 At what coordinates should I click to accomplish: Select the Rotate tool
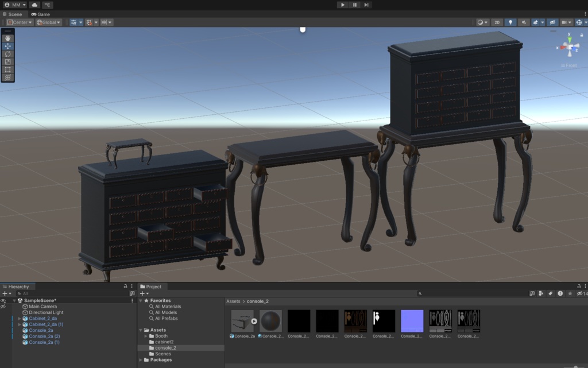8,54
